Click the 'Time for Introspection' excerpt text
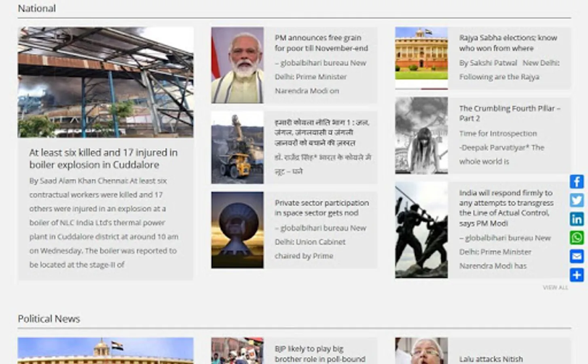Image resolution: width=588 pixels, height=364 pixels. [x=501, y=147]
